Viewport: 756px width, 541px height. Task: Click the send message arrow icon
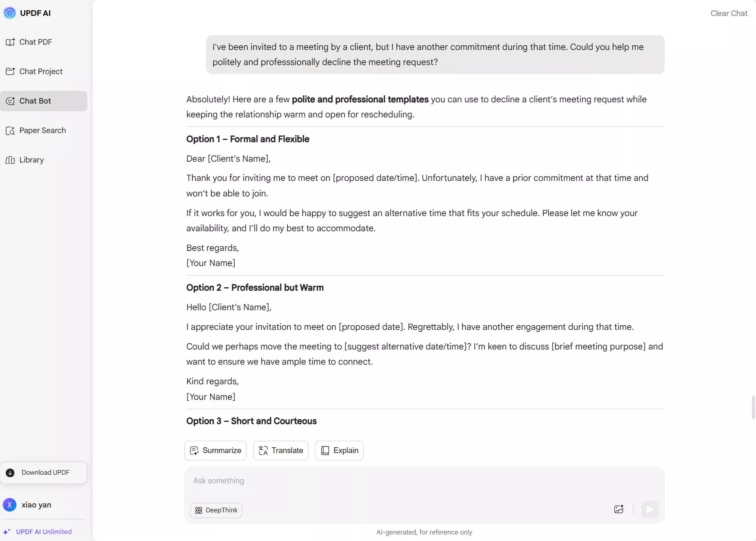[x=650, y=509]
